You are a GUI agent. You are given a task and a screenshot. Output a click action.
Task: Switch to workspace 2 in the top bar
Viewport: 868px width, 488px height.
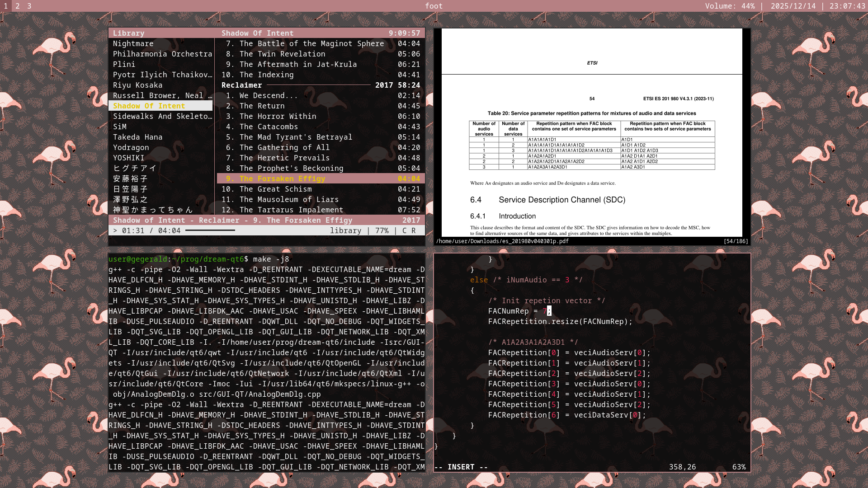(18, 6)
